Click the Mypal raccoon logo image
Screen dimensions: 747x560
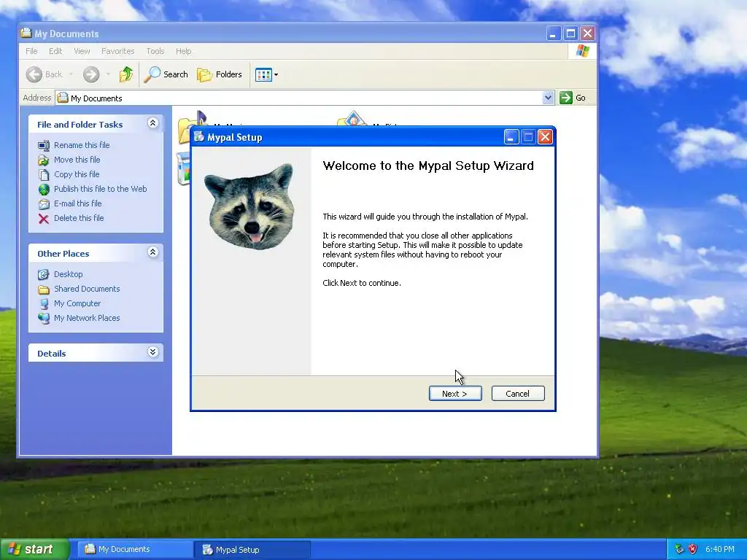pyautogui.click(x=251, y=206)
